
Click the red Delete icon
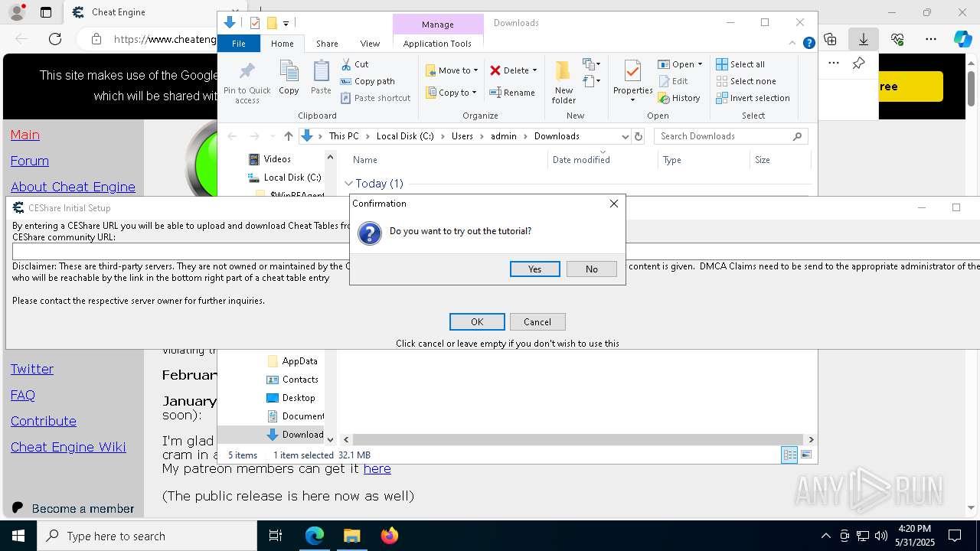tap(495, 70)
